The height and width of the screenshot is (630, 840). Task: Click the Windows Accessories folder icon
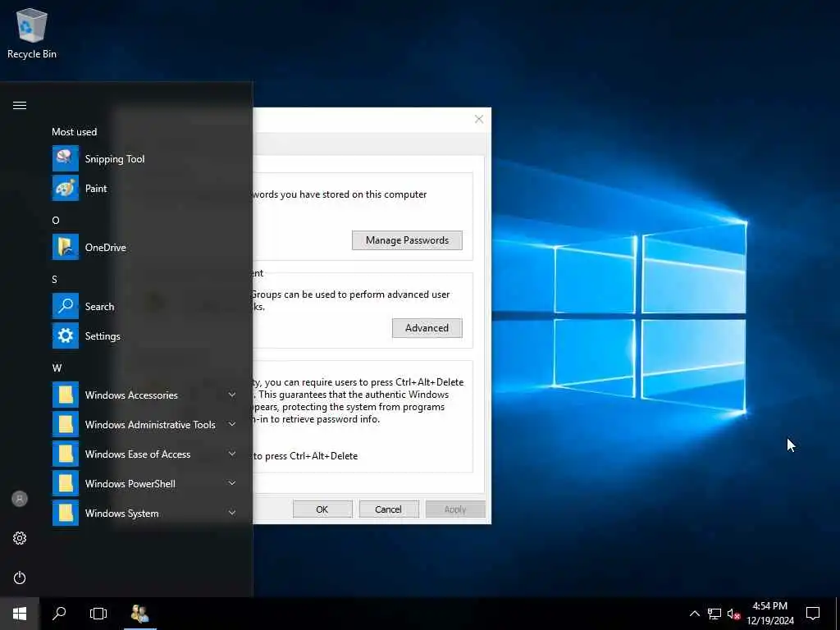(x=66, y=395)
